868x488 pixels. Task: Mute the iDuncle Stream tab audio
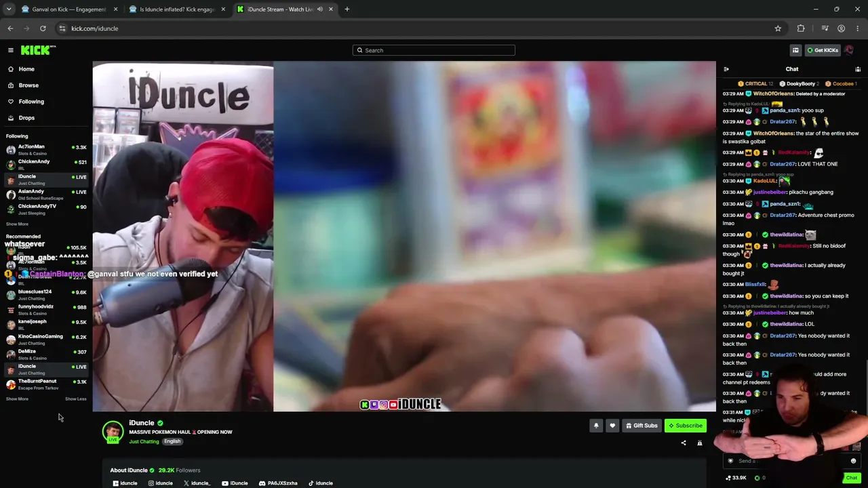320,9
